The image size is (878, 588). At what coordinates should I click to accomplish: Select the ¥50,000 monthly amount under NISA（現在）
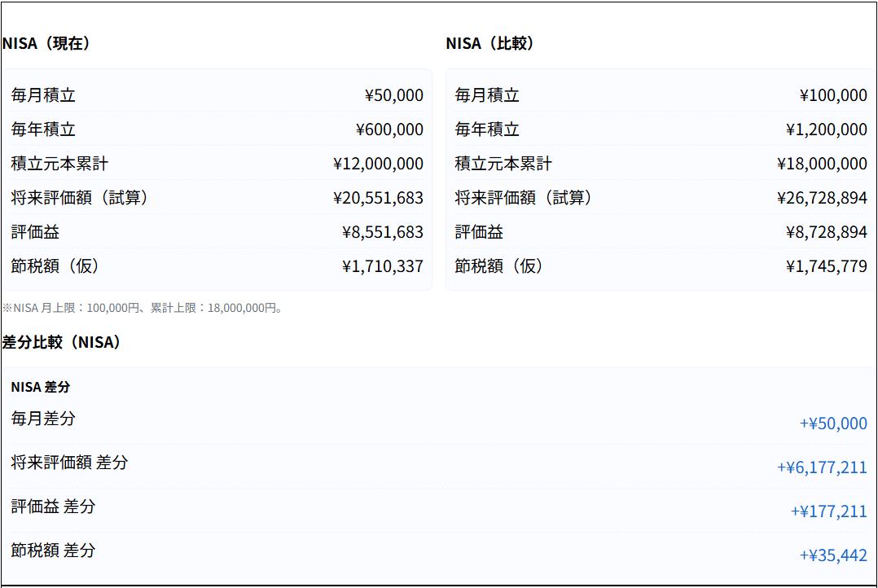pos(393,95)
